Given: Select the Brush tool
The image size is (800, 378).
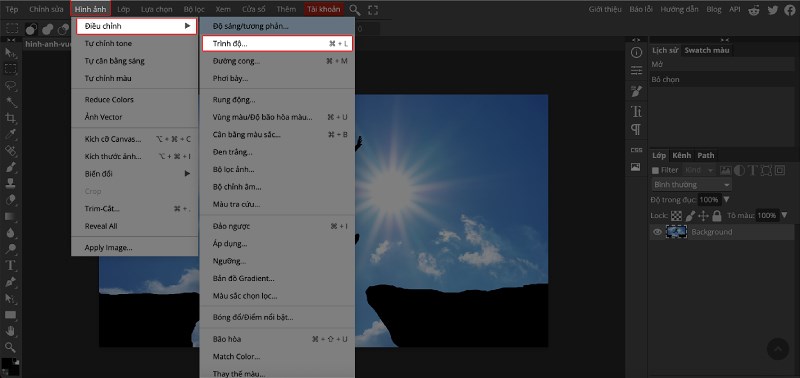Looking at the screenshot, I should 11,167.
